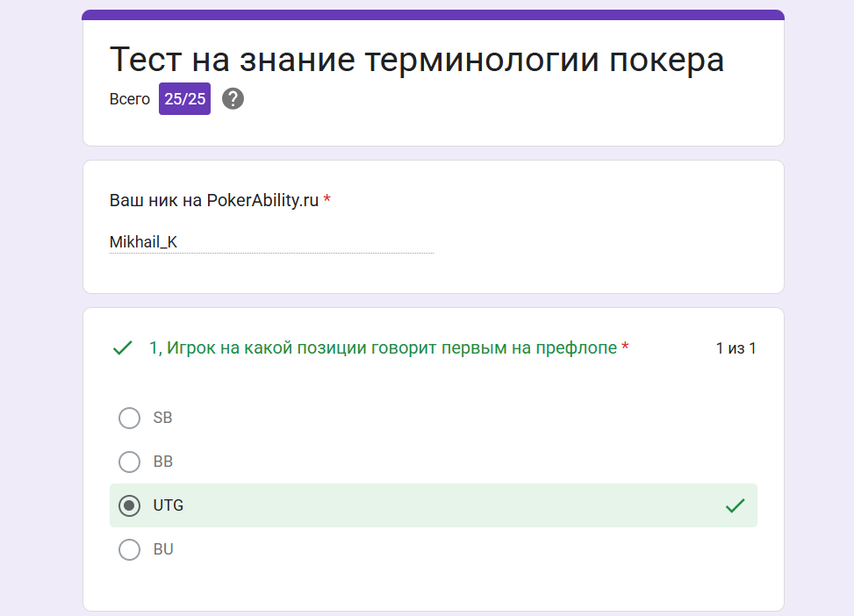
Task: Click the green checkmark beside question 1
Action: click(123, 348)
